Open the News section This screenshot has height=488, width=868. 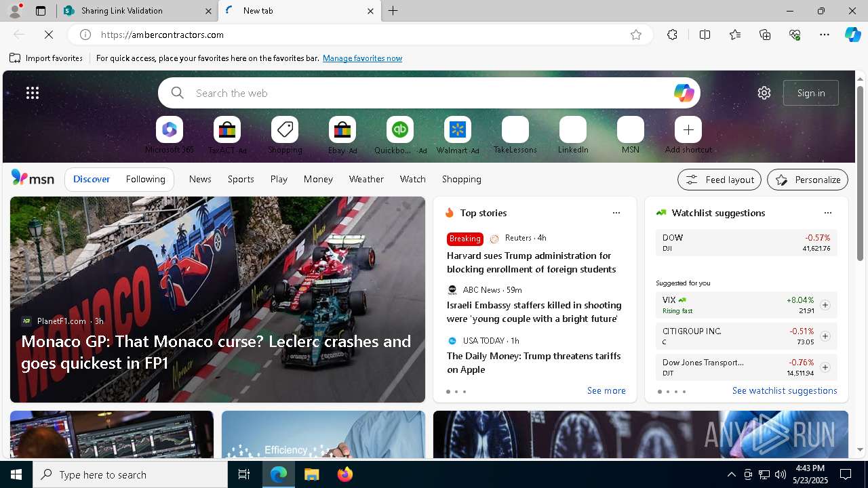coord(200,179)
